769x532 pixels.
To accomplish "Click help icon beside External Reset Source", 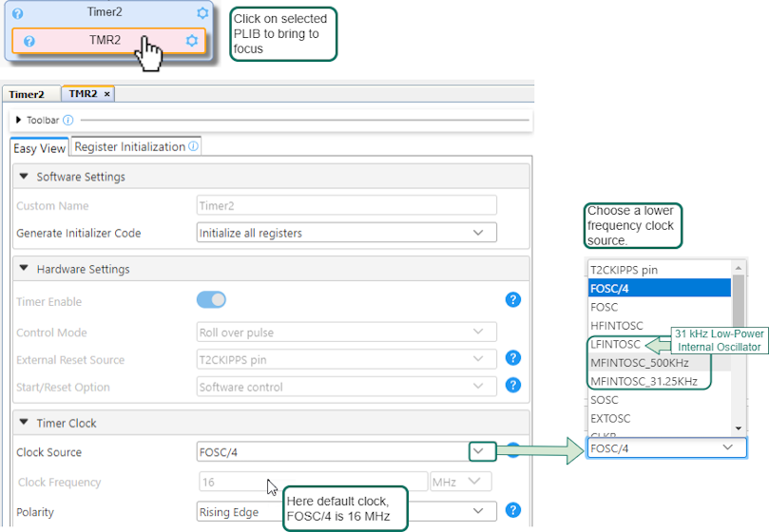I will coord(512,358).
